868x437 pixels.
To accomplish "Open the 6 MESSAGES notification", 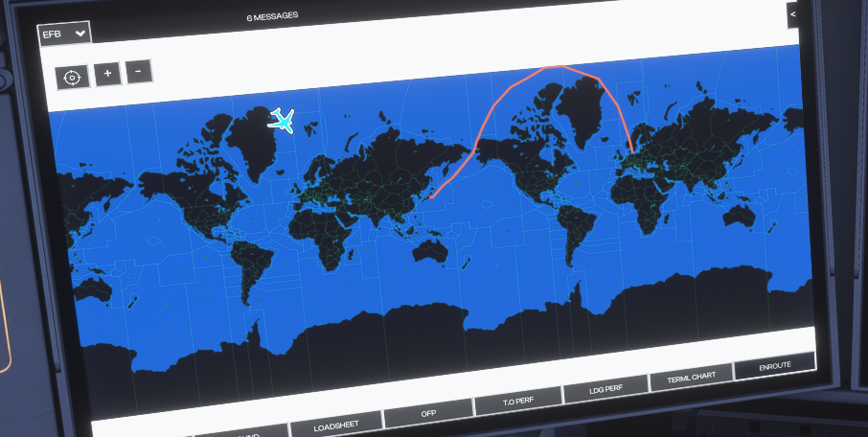I will tap(272, 17).
